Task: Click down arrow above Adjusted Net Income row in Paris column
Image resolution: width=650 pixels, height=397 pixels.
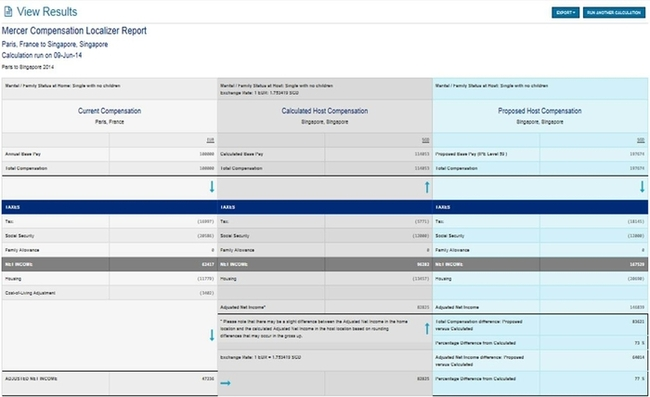Action: [212, 335]
